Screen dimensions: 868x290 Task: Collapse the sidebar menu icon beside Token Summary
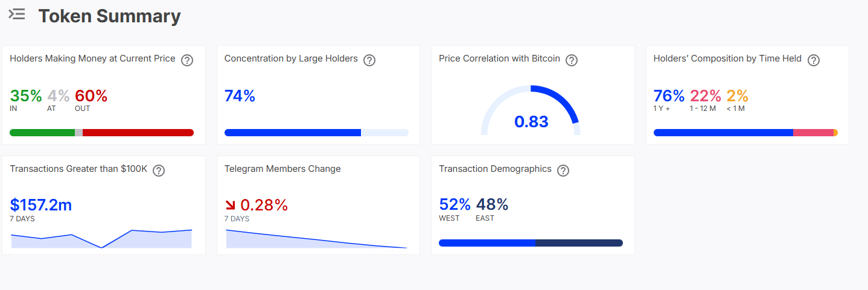pyautogui.click(x=17, y=14)
